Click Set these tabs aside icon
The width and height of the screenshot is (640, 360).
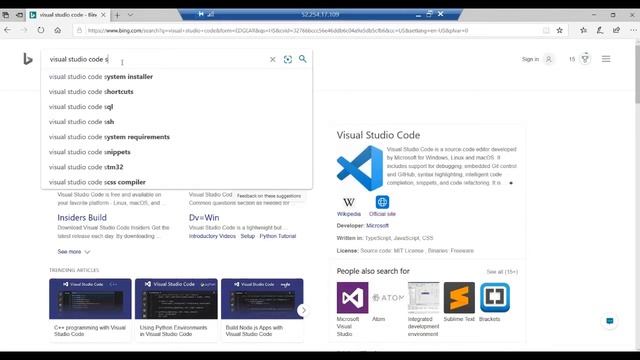(x=19, y=15)
